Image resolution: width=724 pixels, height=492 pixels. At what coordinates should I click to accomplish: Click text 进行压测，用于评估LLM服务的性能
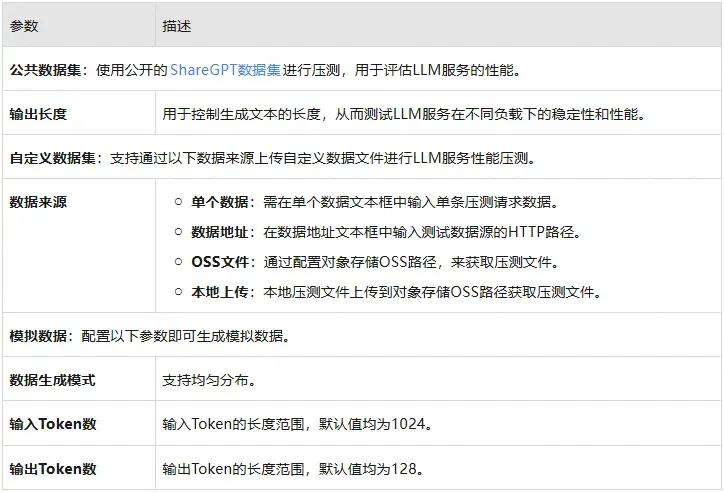coord(402,70)
